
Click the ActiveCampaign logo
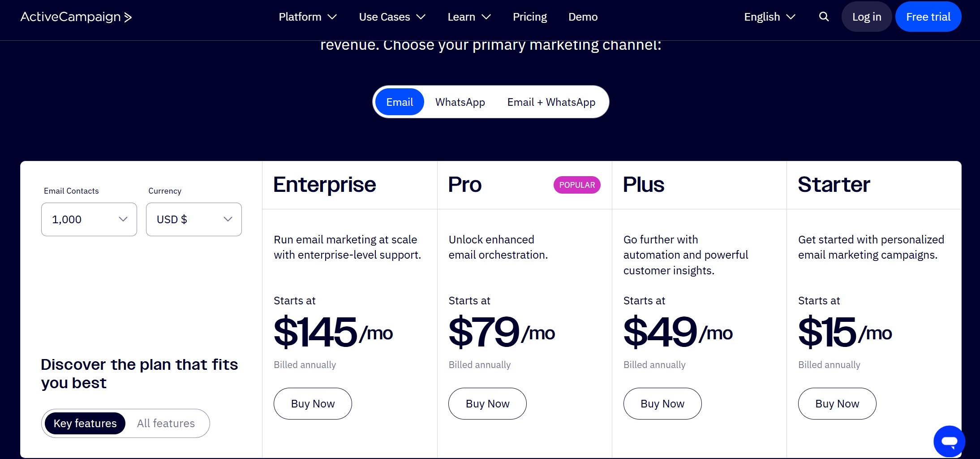[76, 17]
